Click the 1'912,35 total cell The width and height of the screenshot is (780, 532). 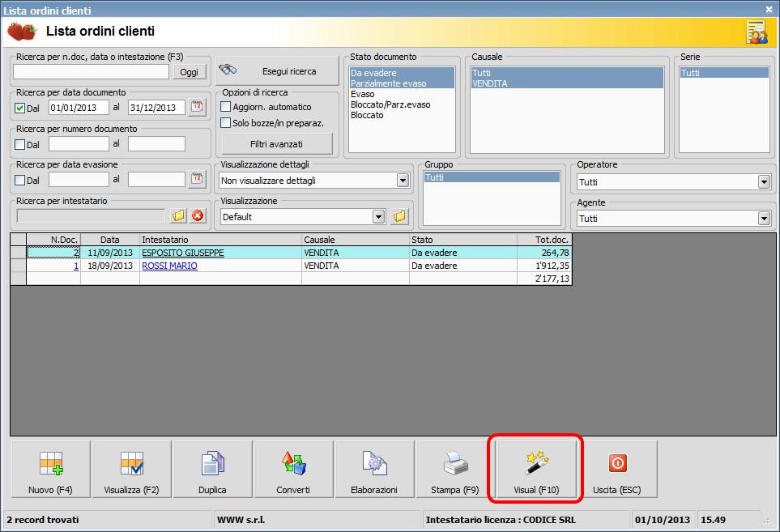[545, 266]
